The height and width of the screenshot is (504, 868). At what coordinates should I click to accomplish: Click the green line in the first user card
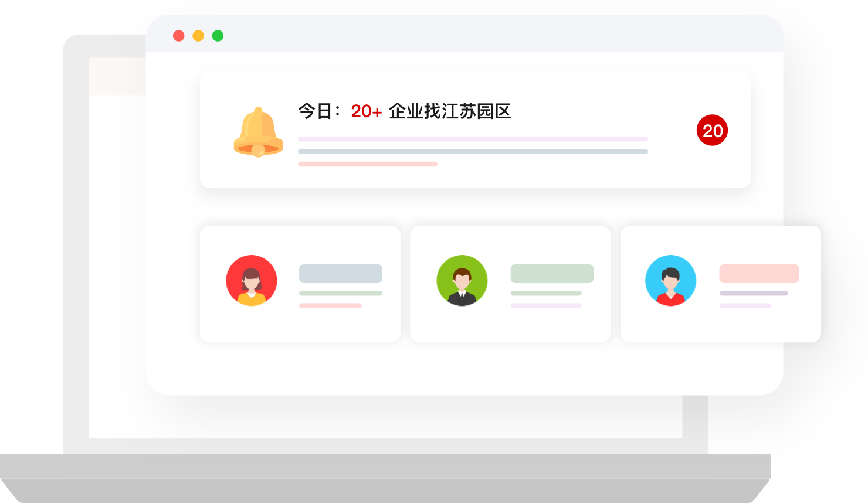pyautogui.click(x=341, y=293)
